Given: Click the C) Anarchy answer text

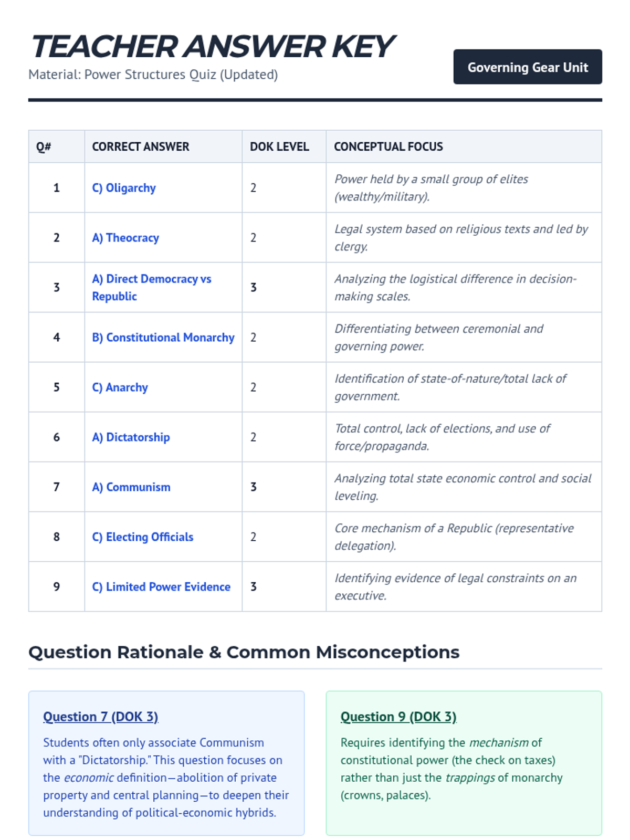Looking at the screenshot, I should click(120, 387).
